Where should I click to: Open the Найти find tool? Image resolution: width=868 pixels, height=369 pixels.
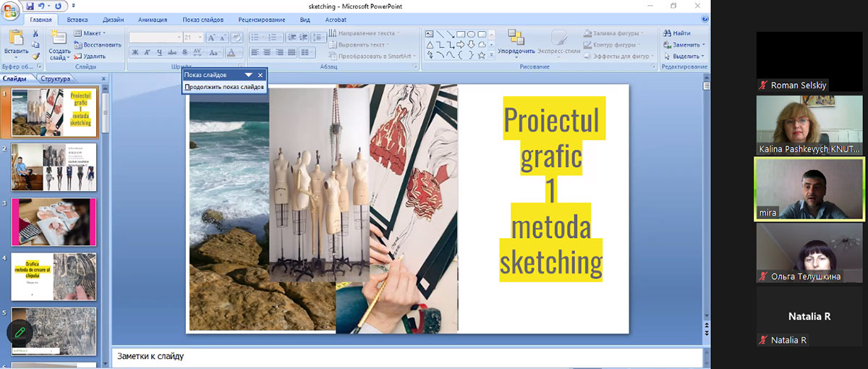point(676,33)
